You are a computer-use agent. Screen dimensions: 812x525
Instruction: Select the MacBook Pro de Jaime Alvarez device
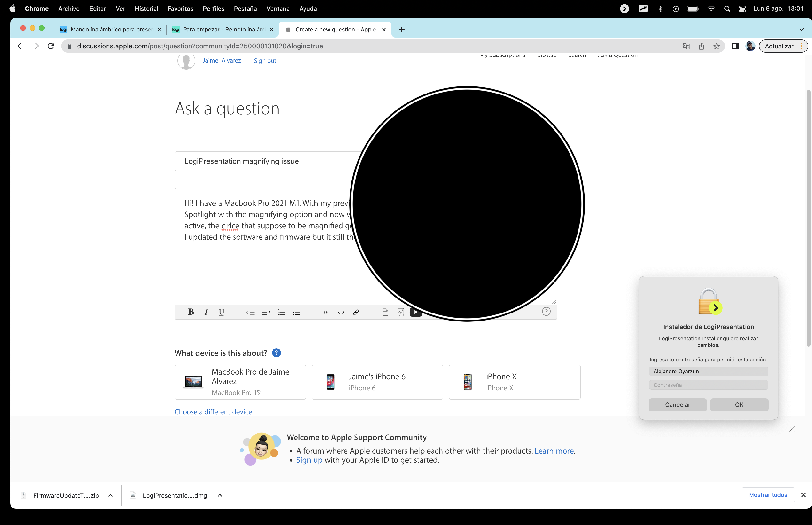pos(240,382)
